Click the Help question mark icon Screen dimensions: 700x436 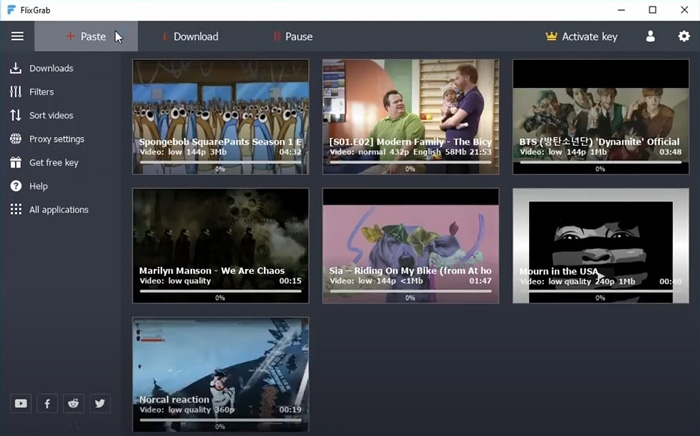(16, 186)
